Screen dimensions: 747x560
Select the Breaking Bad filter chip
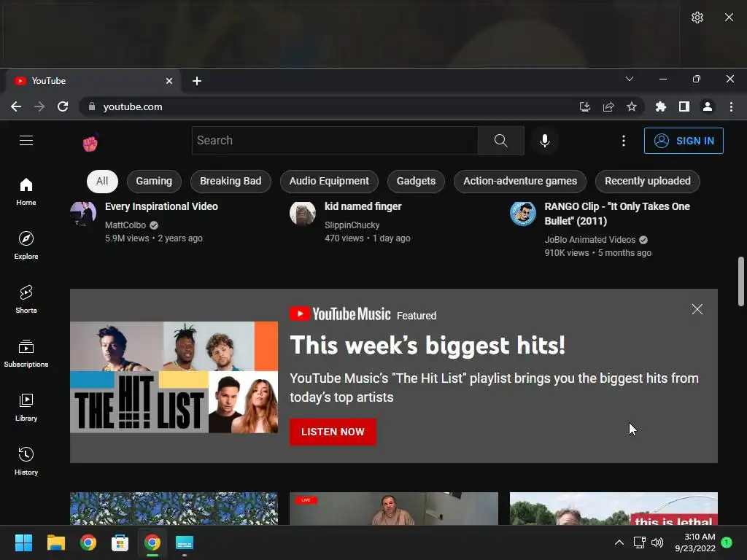pos(231,181)
